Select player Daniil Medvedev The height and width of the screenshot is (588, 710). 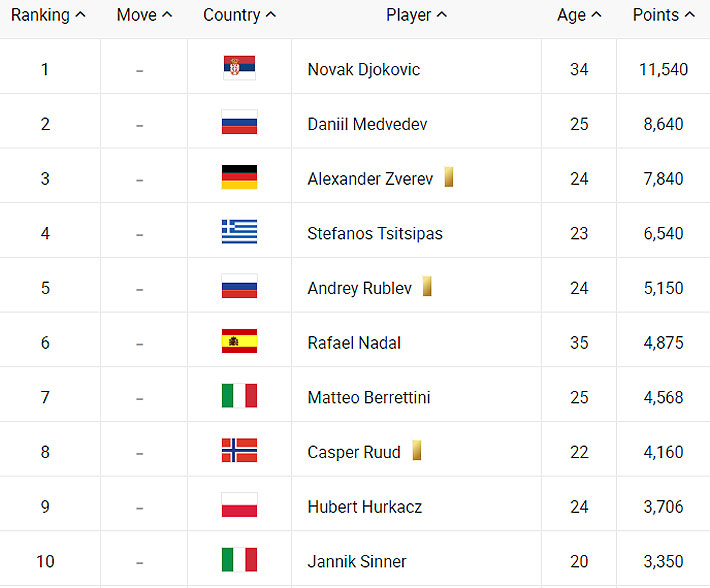(369, 124)
